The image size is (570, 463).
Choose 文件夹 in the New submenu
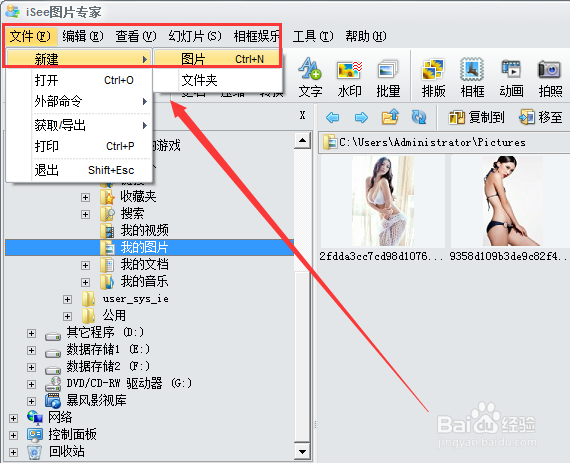(218, 80)
